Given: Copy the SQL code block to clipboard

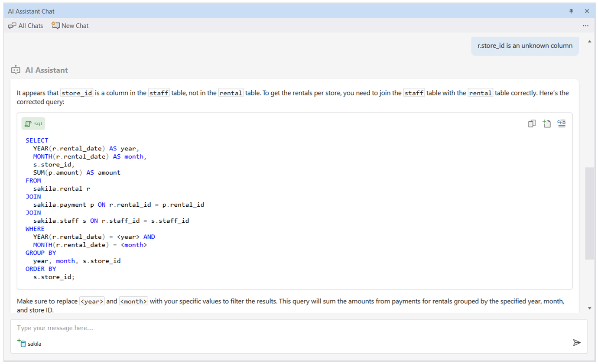Looking at the screenshot, I should click(x=532, y=124).
